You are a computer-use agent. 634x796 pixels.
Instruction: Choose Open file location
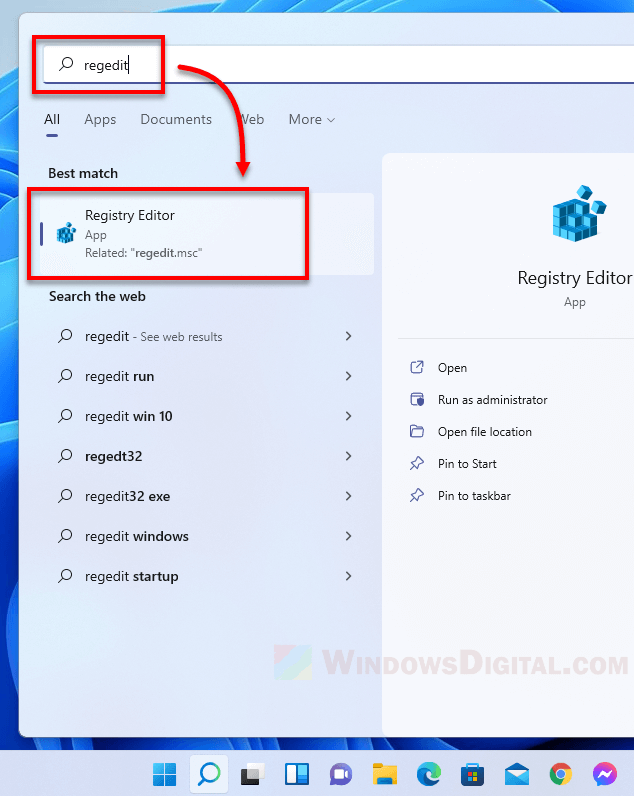[x=485, y=432]
